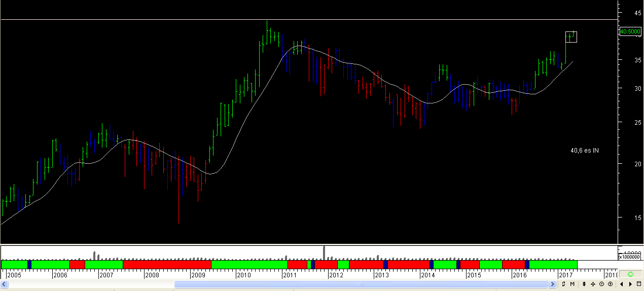Image resolution: width=644 pixels, height=291 pixels.
Task: Click the 2006 label on time axis
Action: click(60, 275)
